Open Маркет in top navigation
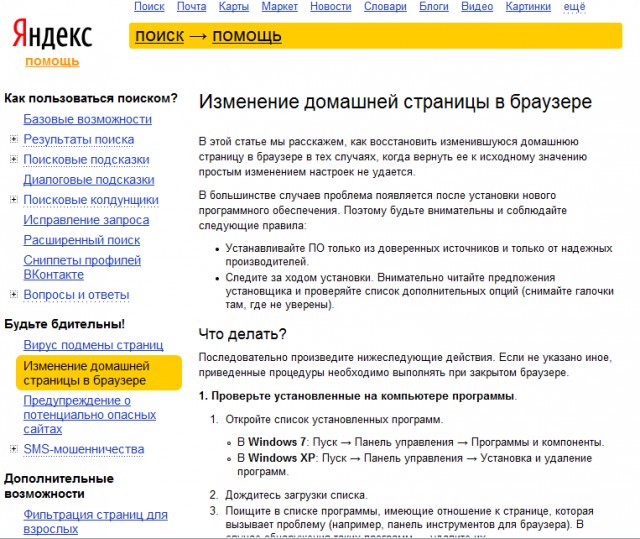640x539 pixels. (x=280, y=7)
